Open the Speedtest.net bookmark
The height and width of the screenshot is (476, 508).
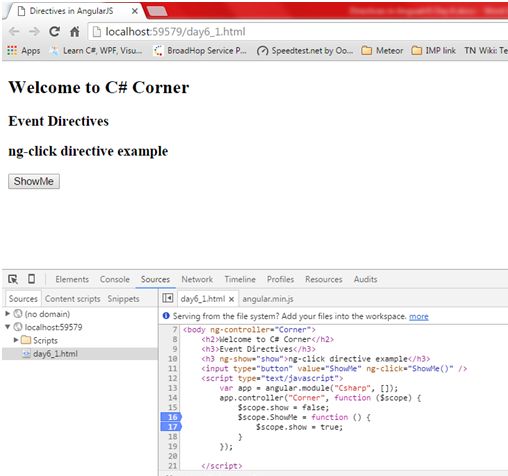tap(305, 51)
